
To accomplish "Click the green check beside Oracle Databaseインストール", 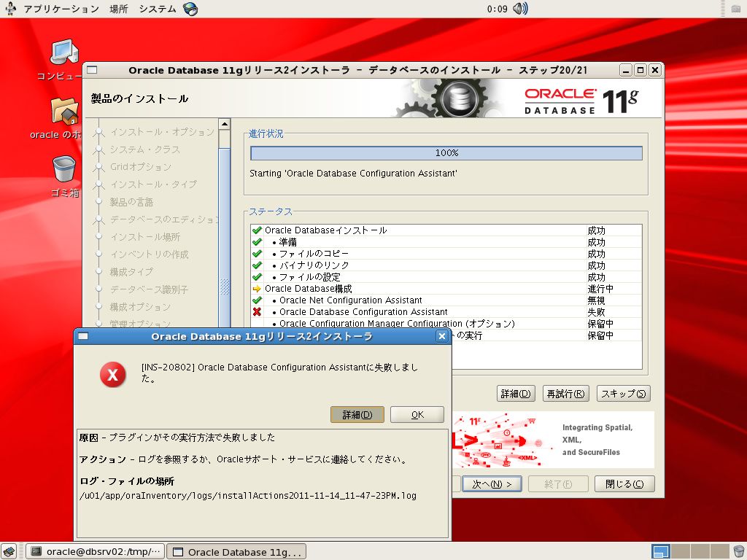I will click(258, 230).
